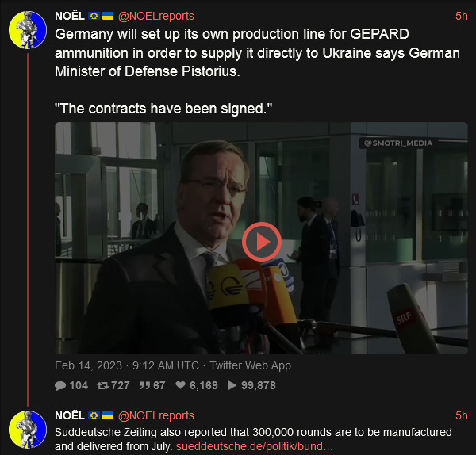Image resolution: width=476 pixels, height=455 pixels.
Task: Open @NOELreports handle in second tweet
Action: [x=156, y=415]
